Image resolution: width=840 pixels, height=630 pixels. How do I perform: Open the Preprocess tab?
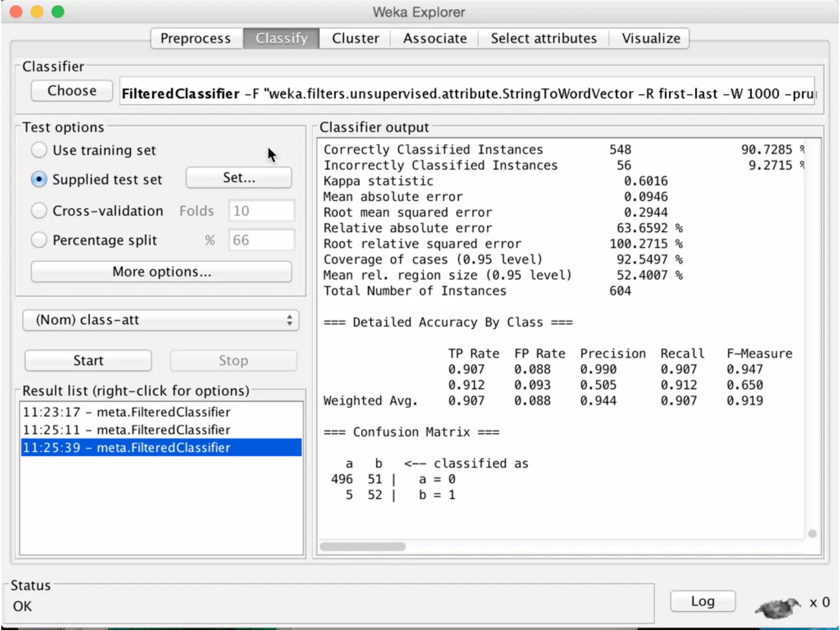coord(196,39)
